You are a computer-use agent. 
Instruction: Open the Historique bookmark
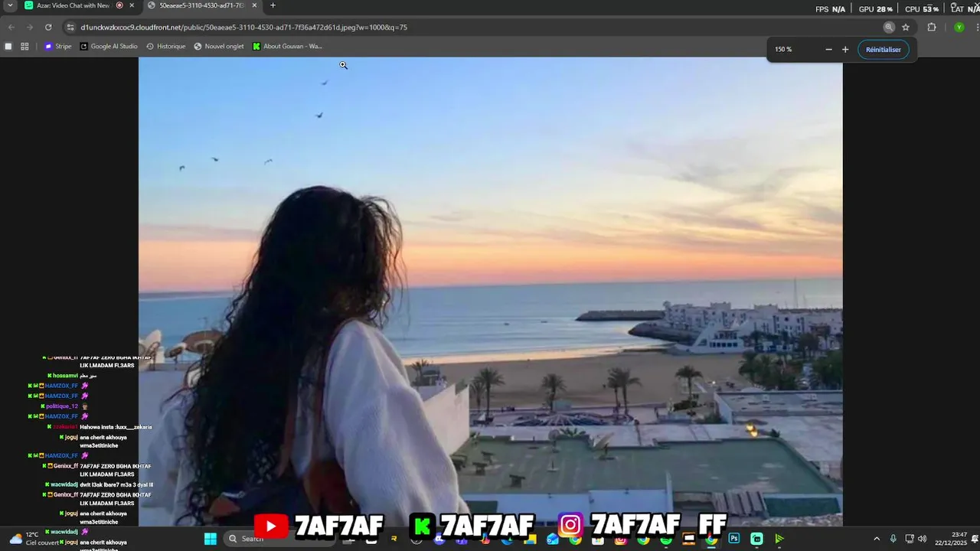165,47
